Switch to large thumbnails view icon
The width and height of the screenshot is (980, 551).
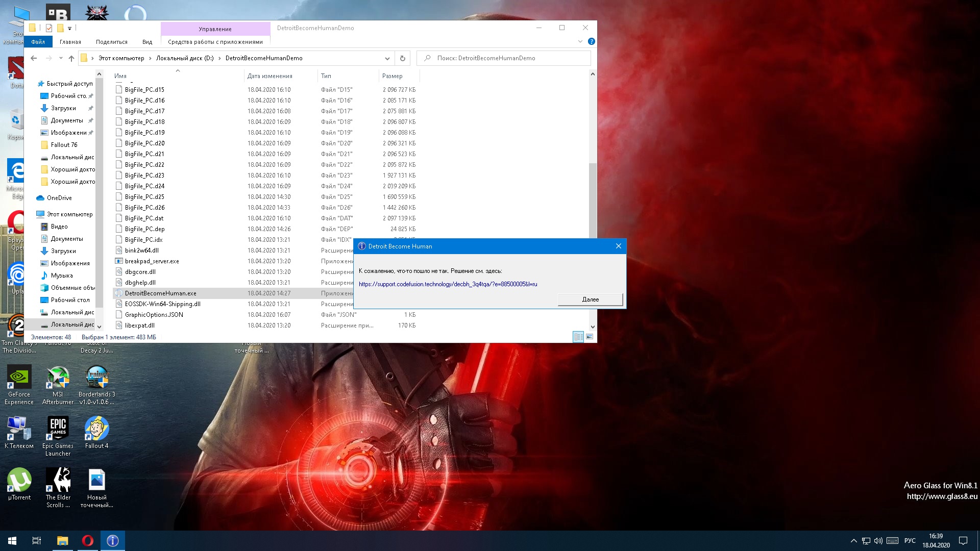(590, 337)
